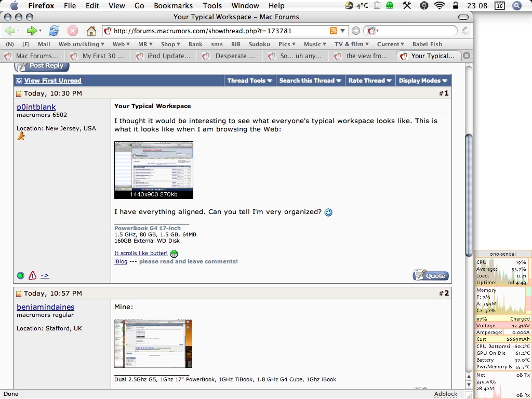
Task: Click the scrollbar up arrow
Action: point(469,376)
